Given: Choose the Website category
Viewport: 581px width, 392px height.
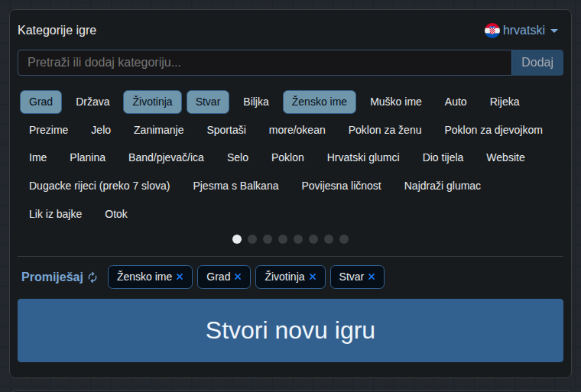Looking at the screenshot, I should (x=505, y=158).
